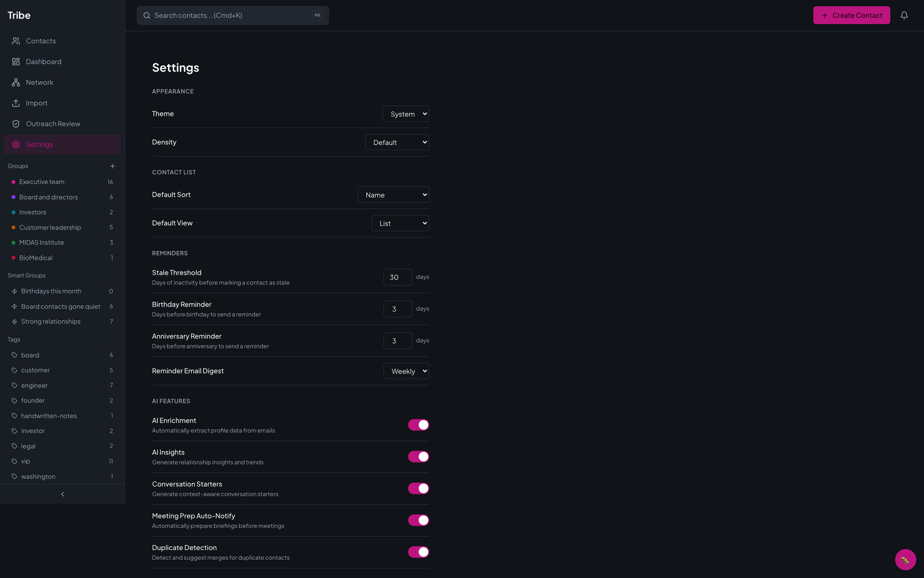Select the Customer leadership group
The height and width of the screenshot is (578, 924).
point(62,227)
